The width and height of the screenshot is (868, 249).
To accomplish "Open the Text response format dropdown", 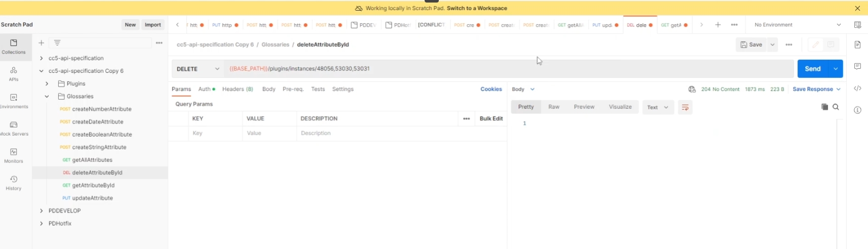I will 658,107.
